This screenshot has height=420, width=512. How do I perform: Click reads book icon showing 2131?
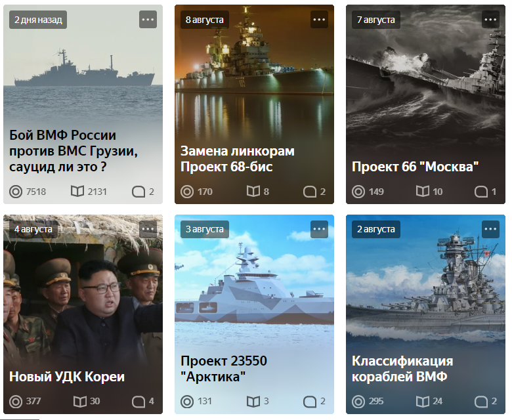77,191
